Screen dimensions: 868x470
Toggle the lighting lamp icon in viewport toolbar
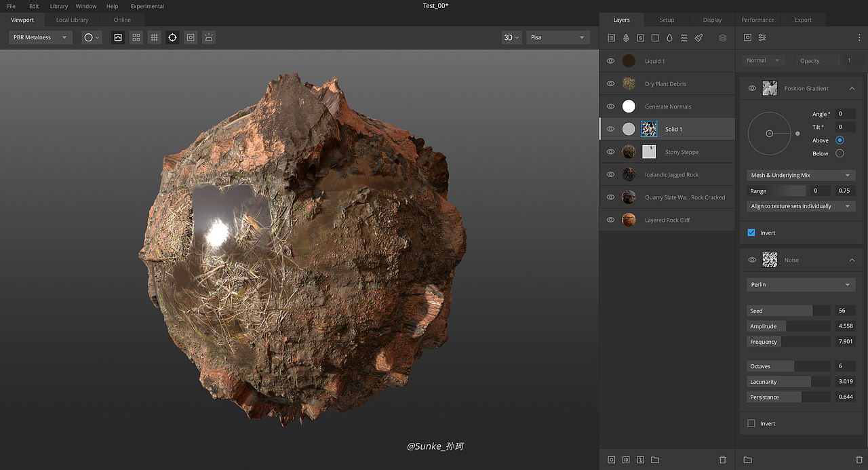209,37
